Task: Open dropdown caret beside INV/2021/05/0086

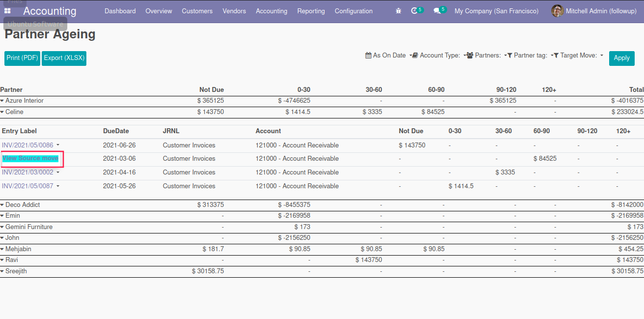Action: [x=58, y=145]
